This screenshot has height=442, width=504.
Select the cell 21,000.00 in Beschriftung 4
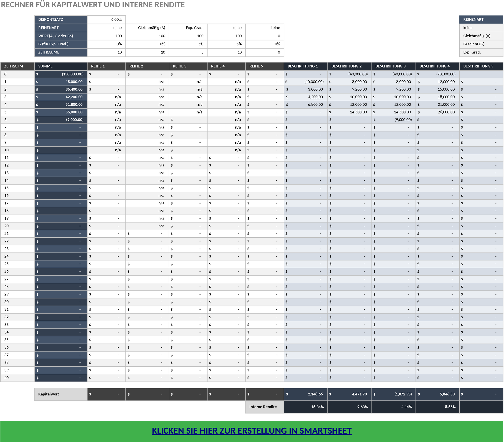coord(437,105)
